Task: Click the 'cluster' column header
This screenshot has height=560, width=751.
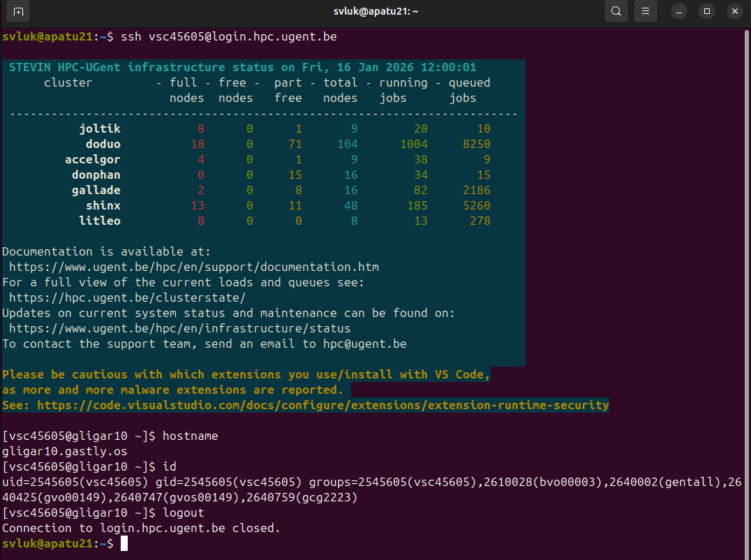Action: (x=68, y=83)
